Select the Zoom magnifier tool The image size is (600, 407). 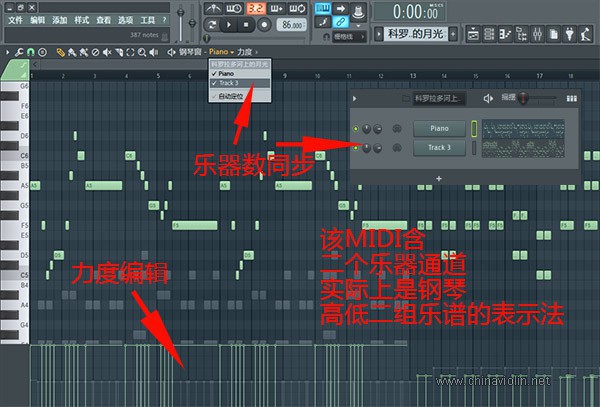pos(142,52)
